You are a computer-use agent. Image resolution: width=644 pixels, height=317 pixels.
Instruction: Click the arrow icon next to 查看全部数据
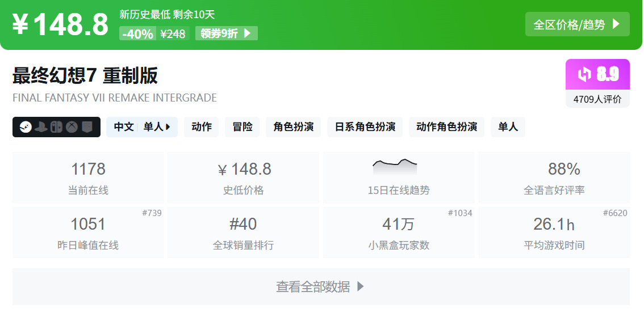[360, 286]
